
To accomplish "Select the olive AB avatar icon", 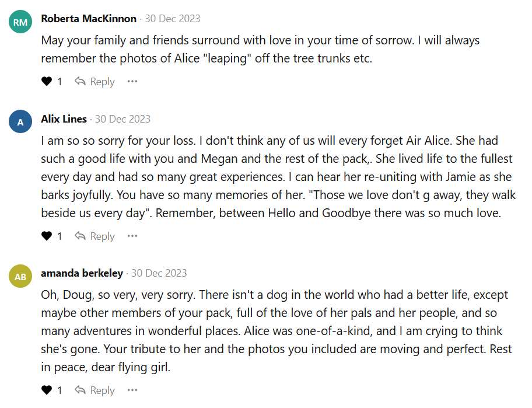I will pyautogui.click(x=20, y=276).
